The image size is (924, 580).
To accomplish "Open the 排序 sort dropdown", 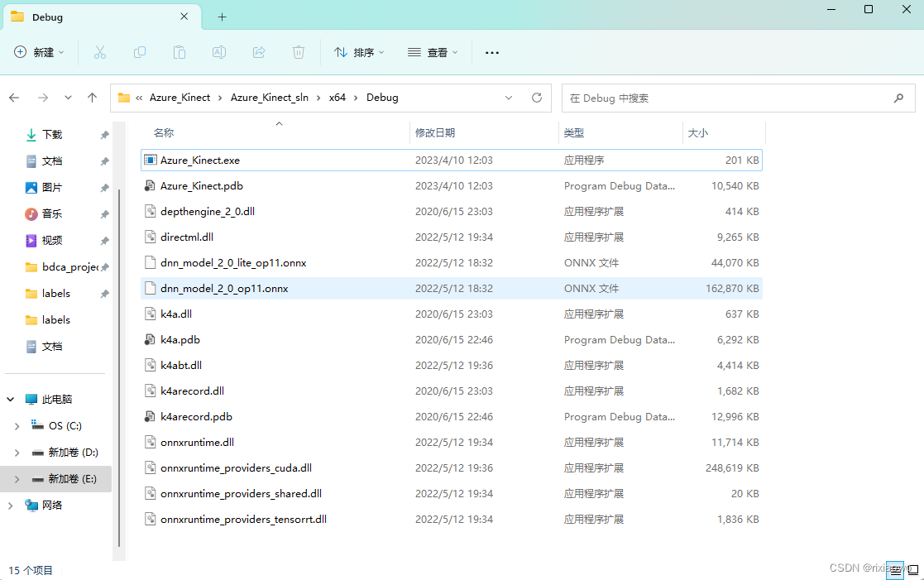I will click(359, 52).
